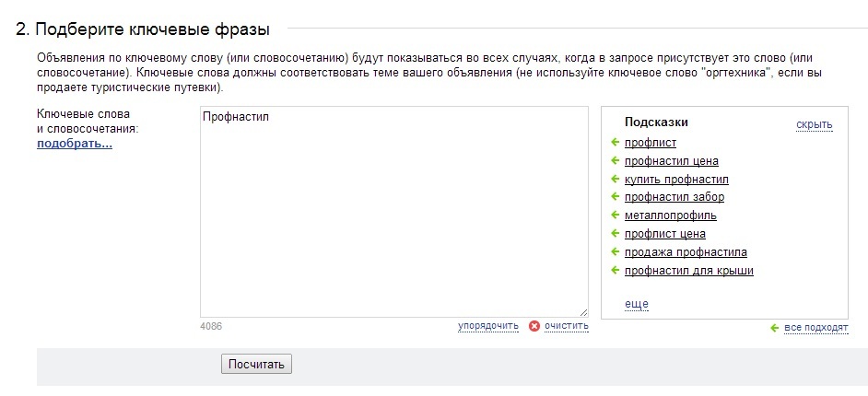The image size is (868, 396).
Task: Click green arrow beside профлист
Action: [615, 143]
